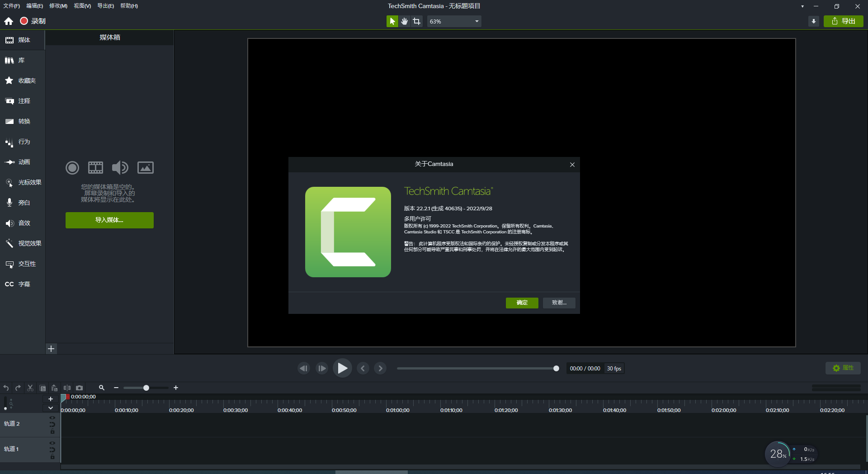Image resolution: width=868 pixels, height=474 pixels.
Task: Hide track 轨道 2 with its eye toggle
Action: (52, 418)
